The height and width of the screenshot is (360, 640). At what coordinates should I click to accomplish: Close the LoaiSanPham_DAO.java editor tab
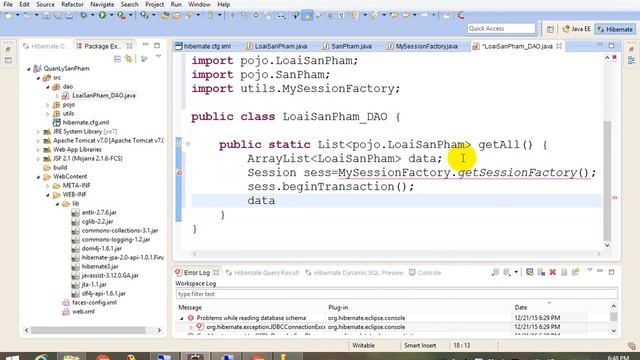point(559,46)
